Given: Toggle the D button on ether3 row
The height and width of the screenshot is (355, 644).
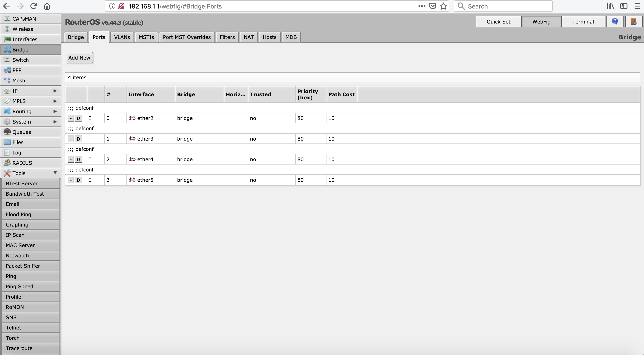Looking at the screenshot, I should (78, 139).
